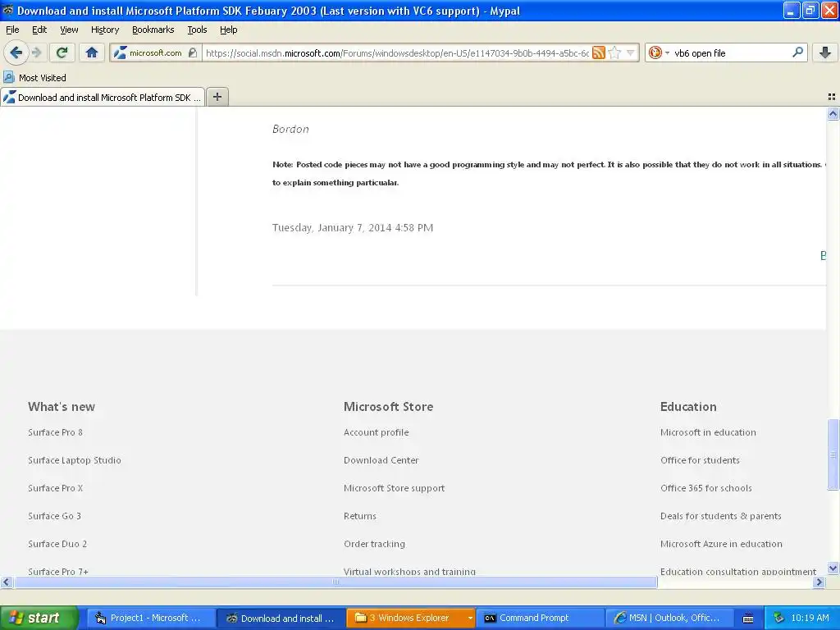
Task: Click in the URL address field
Action: coord(396,53)
